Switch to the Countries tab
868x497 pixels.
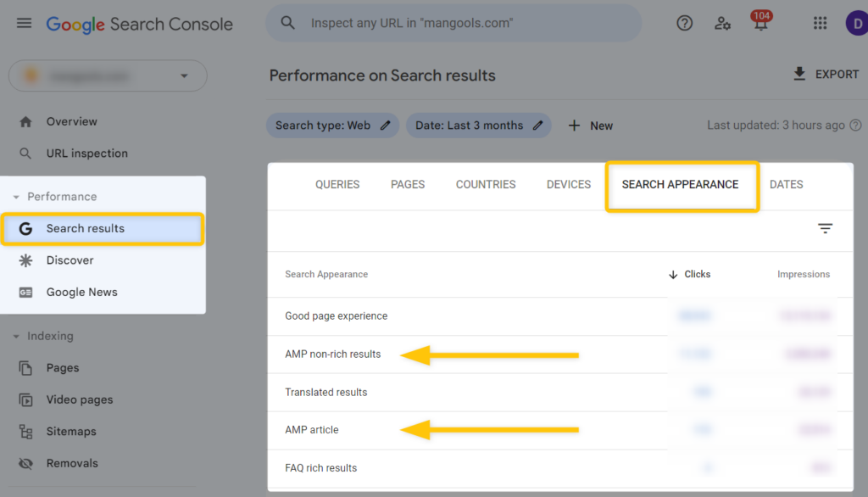pyautogui.click(x=486, y=185)
